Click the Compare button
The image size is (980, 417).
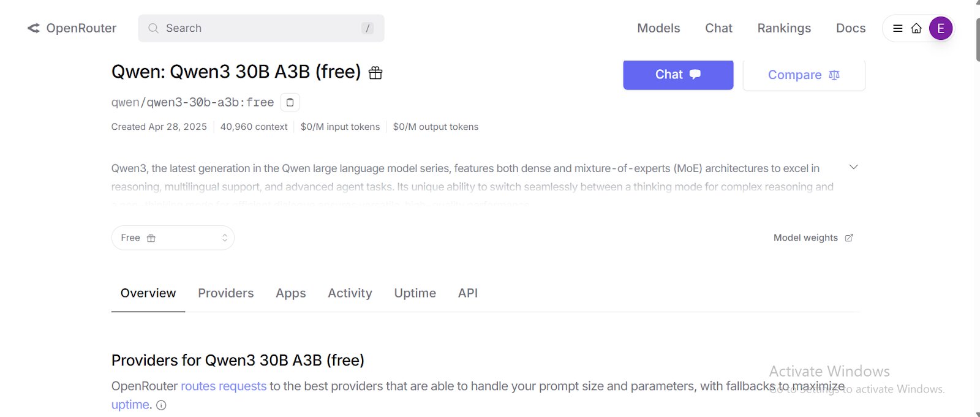(804, 75)
